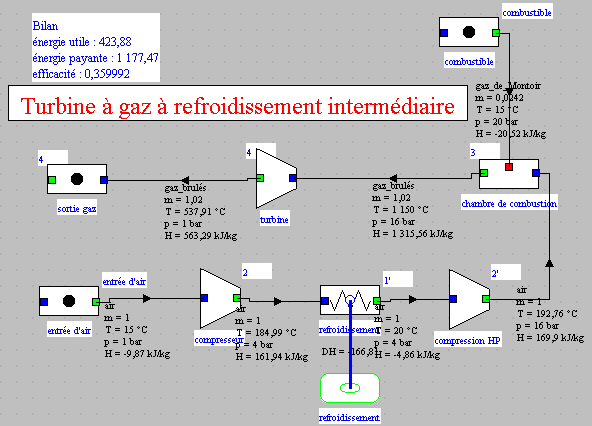This screenshot has height=426, width=592.
Task: Select the low-pressure compresseur component
Action: (220, 298)
